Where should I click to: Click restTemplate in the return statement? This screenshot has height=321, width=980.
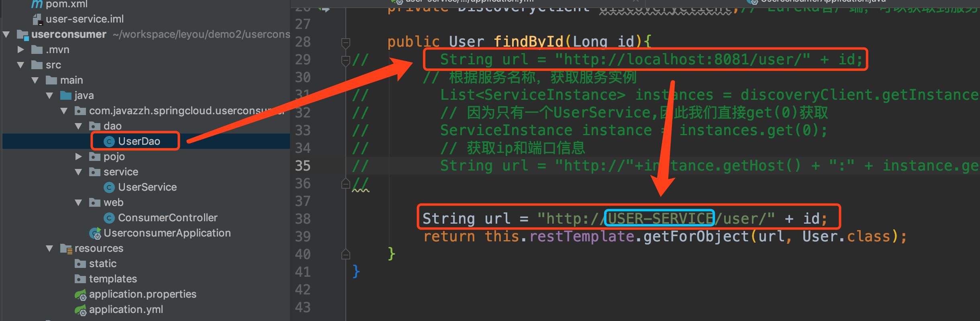[x=582, y=236]
